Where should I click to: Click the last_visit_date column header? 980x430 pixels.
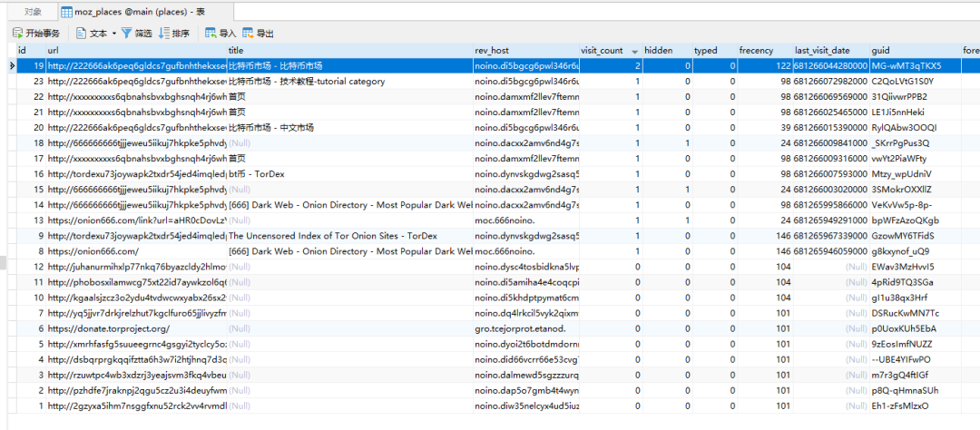pos(830,51)
